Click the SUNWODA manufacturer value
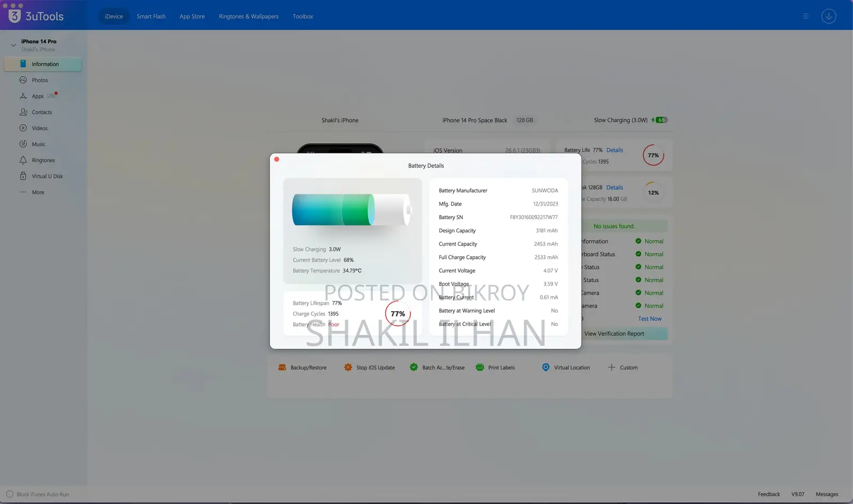The width and height of the screenshot is (853, 504). click(545, 191)
